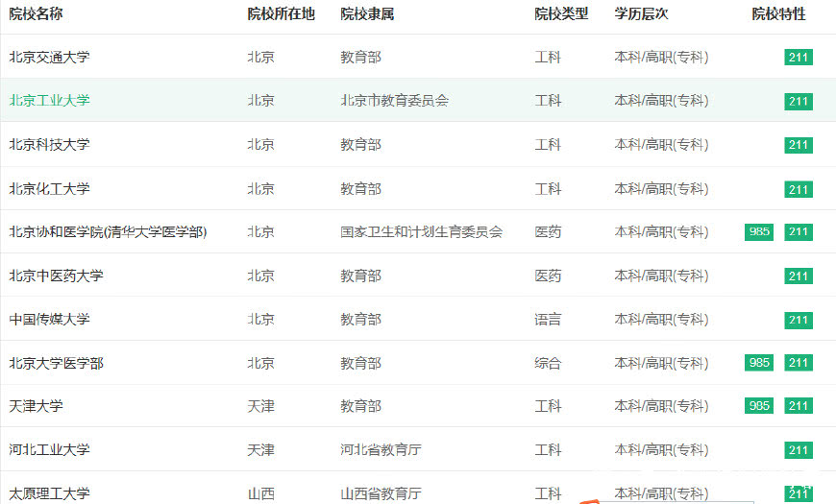The height and width of the screenshot is (504, 836).
Task: Open 北京协和医学院(清华大学医学部) entry
Action: (108, 232)
